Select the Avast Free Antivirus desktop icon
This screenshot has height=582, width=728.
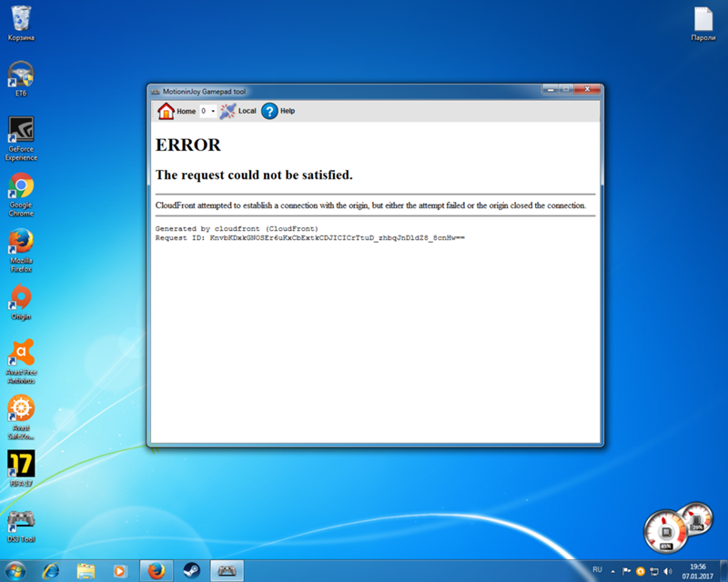click(x=21, y=362)
